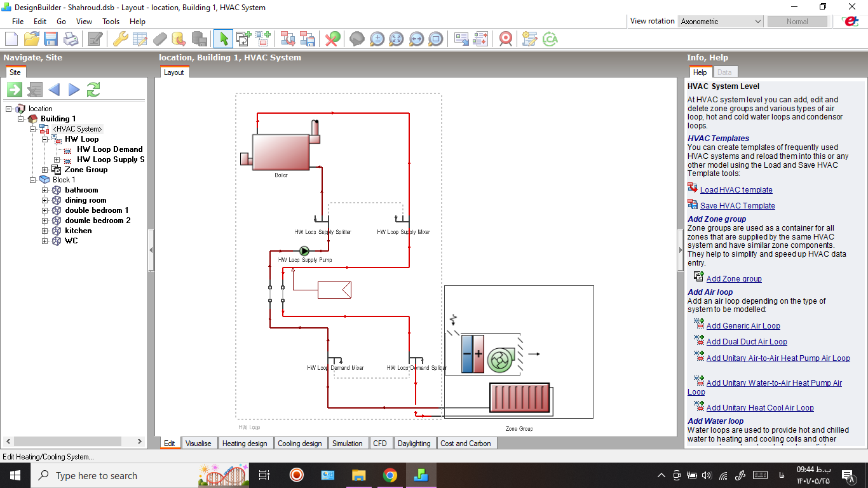Open the Heating design tab

(245, 444)
